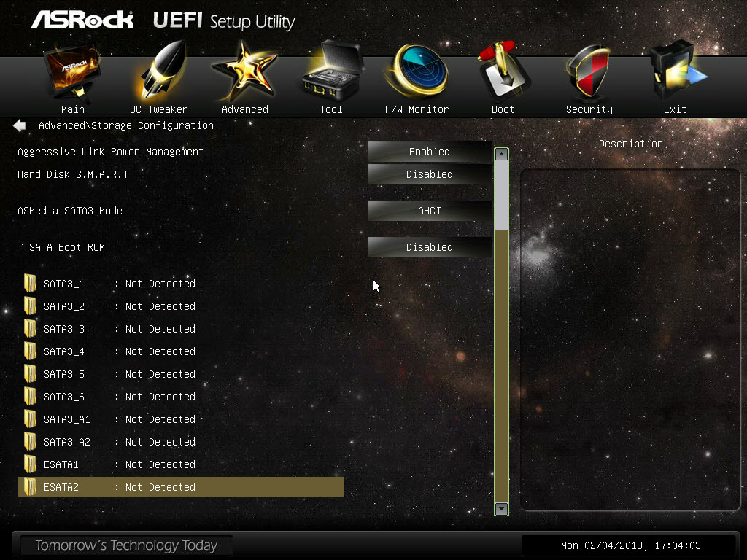Click the ASMedia SATA3 Mode label
Image resolution: width=747 pixels, height=560 pixels.
click(x=70, y=211)
